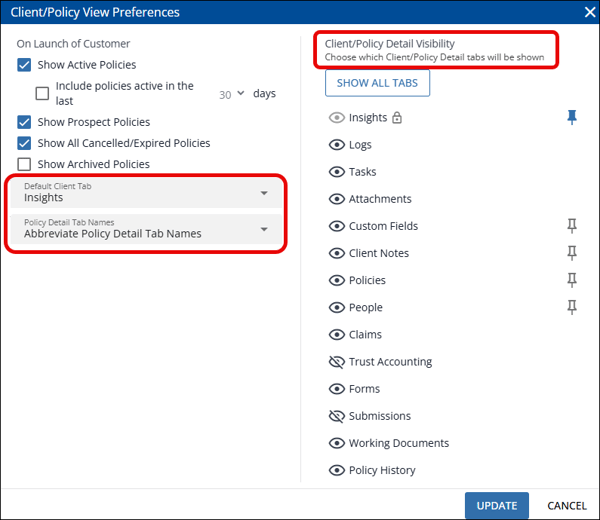Image resolution: width=600 pixels, height=520 pixels.
Task: Close the View Preferences dialog
Action: (x=590, y=12)
